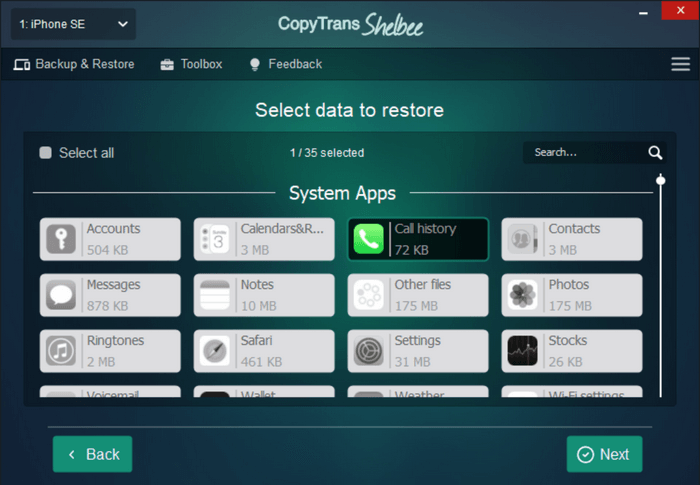Click the Stocks chart icon
Screen dimensions: 700x485
pos(522,351)
